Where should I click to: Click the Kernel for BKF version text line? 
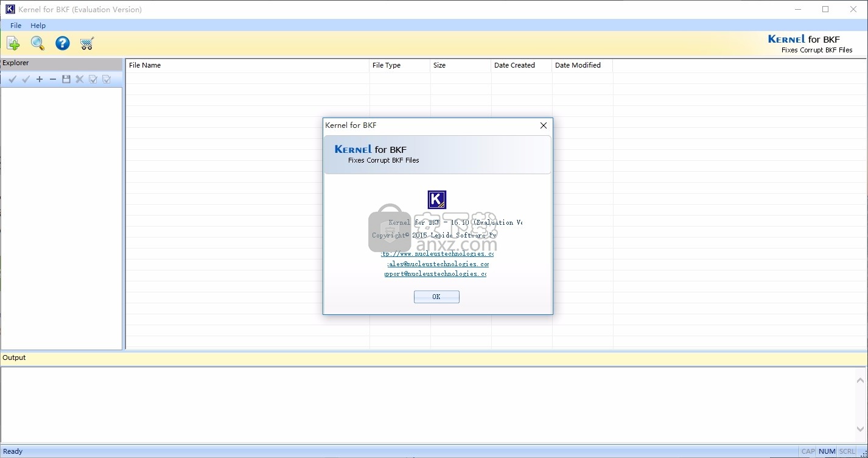pyautogui.click(x=455, y=222)
